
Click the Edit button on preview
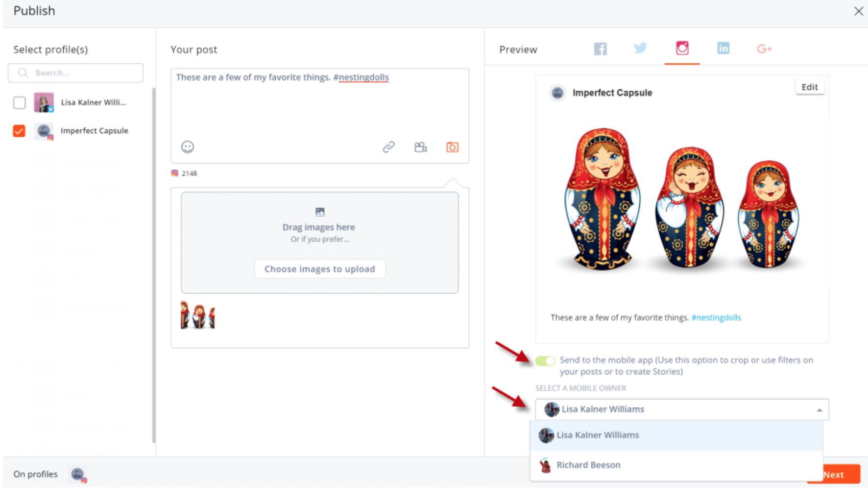[x=809, y=87]
